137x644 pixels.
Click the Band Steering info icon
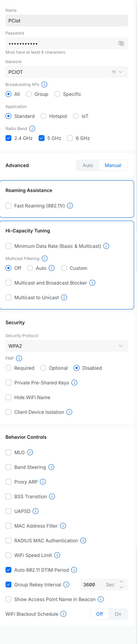coord(51,467)
